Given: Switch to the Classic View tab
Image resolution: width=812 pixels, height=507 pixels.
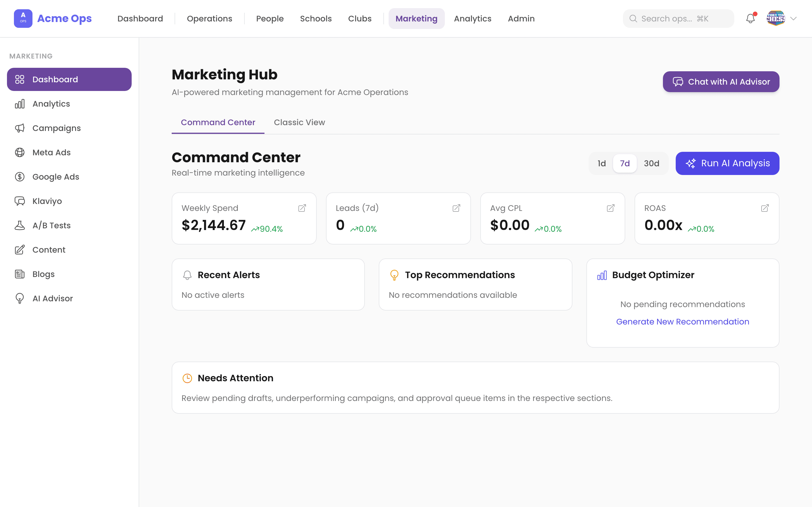Looking at the screenshot, I should click(299, 122).
